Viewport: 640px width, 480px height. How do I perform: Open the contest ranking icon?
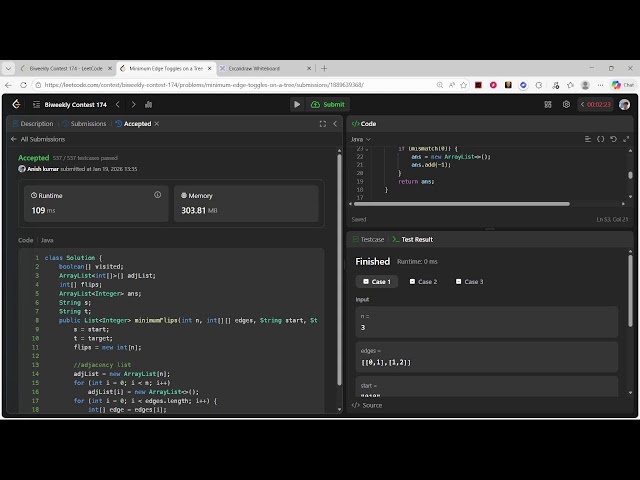(149, 104)
